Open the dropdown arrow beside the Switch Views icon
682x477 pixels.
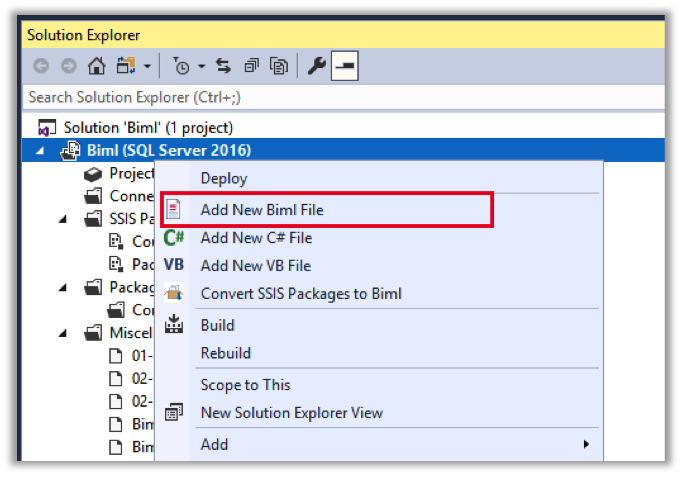tap(147, 67)
